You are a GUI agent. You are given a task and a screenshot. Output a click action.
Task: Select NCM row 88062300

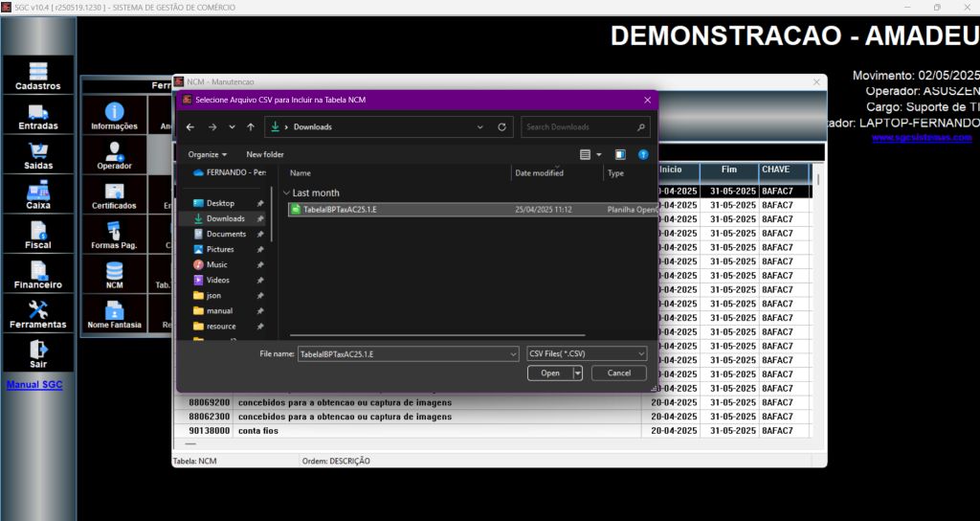pyautogui.click(x=492, y=417)
